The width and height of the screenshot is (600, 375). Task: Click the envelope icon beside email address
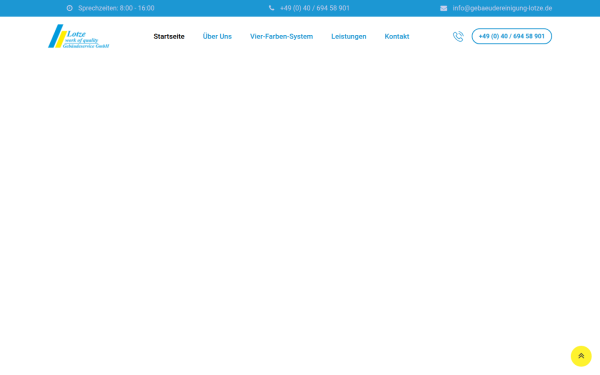[443, 8]
